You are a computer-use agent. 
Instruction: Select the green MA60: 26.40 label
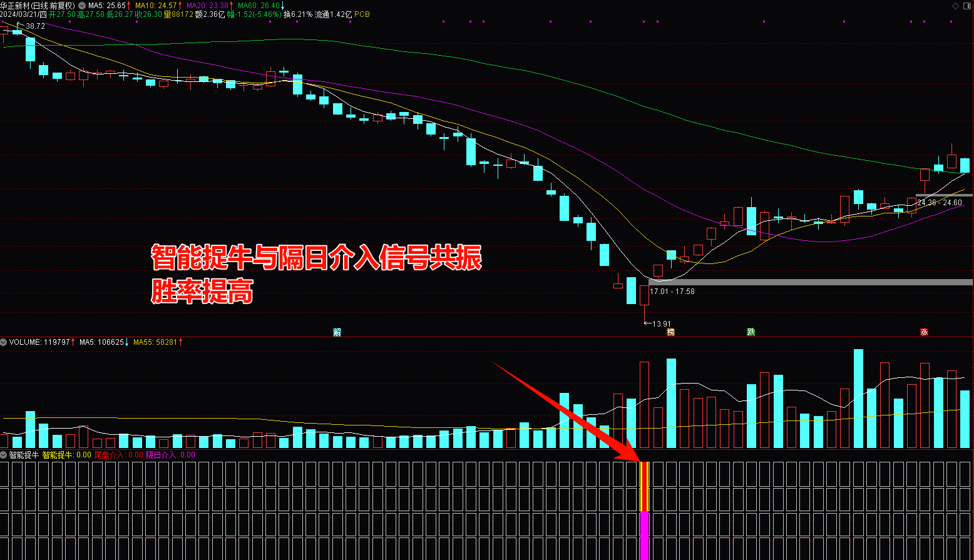pos(259,6)
